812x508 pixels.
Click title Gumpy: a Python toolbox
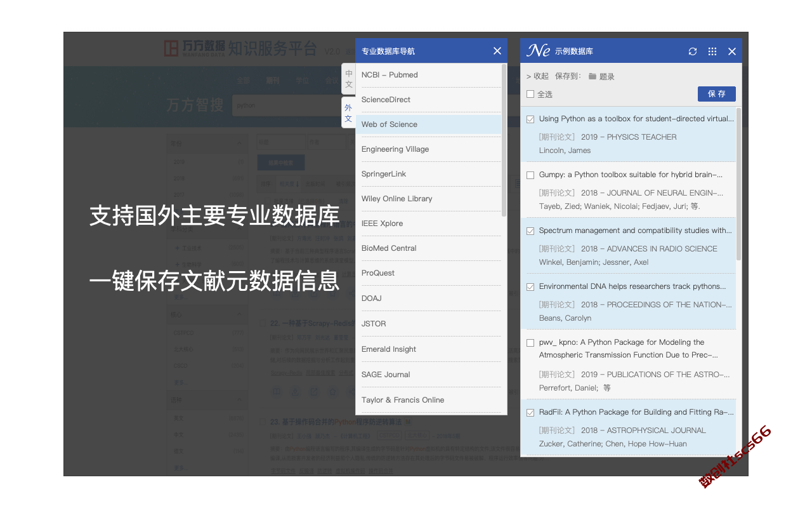(631, 175)
